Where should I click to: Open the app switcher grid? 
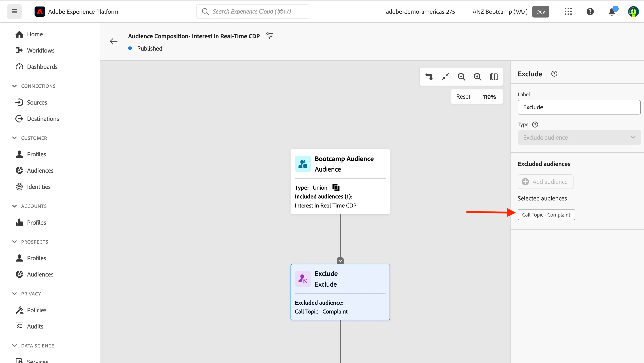pos(568,12)
